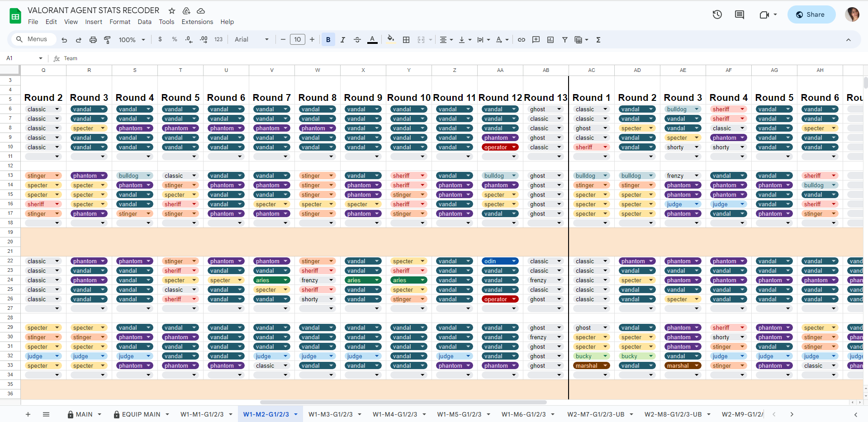Select column AA header
The width and height of the screenshot is (868, 422).
pyautogui.click(x=500, y=70)
